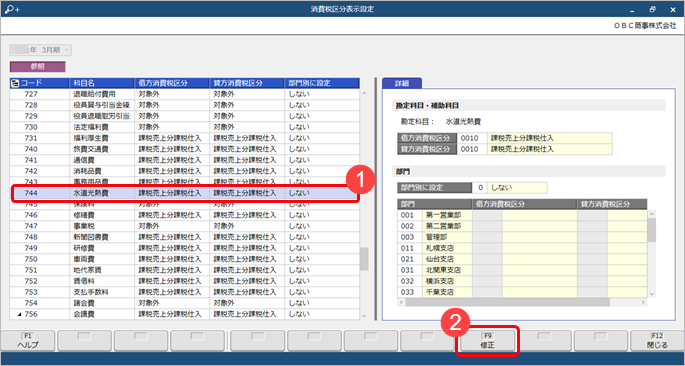
Task: Select department 001 第一営業部
Action: click(522, 215)
